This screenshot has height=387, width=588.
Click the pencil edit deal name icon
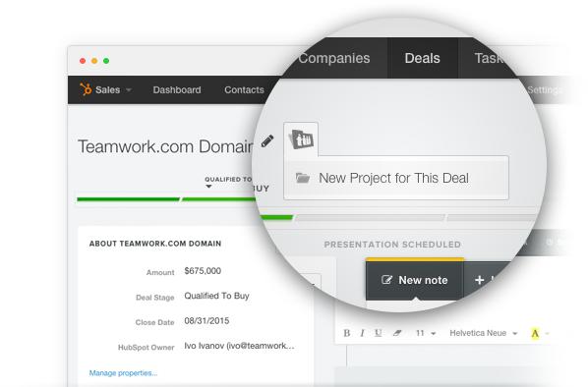tap(267, 141)
